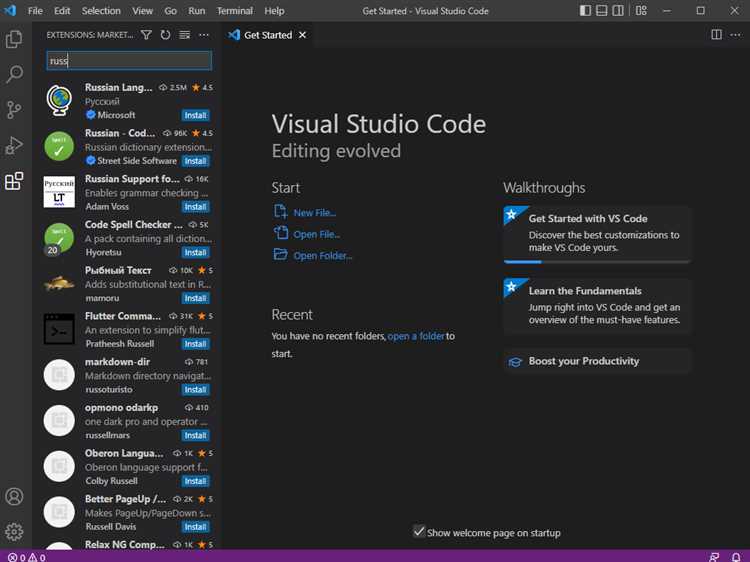
Task: Open Boost your Productivity walkthrough
Action: [x=597, y=361]
